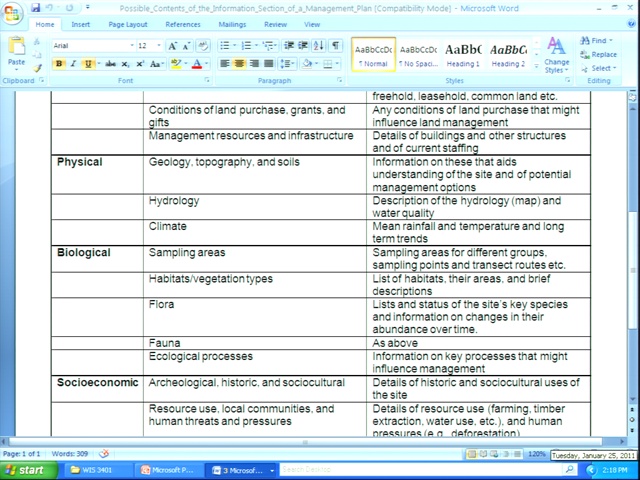Toggle Align Text Left
This screenshot has width=640, height=480.
224,64
